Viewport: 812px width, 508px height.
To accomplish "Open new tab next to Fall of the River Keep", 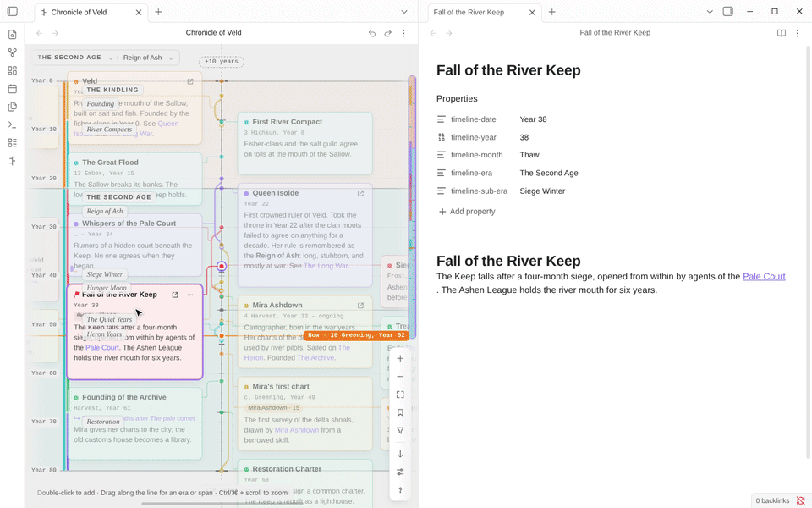I will point(552,12).
